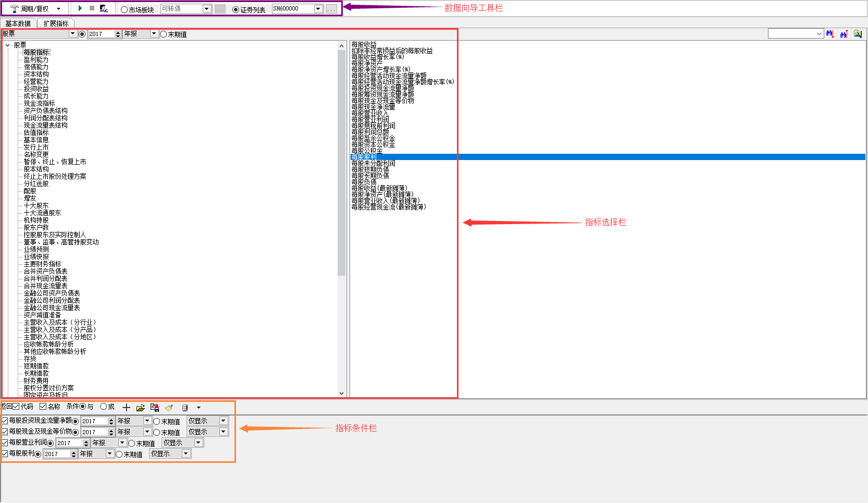Click the tree scrollbar down arrow
868x503 pixels.
[x=342, y=394]
